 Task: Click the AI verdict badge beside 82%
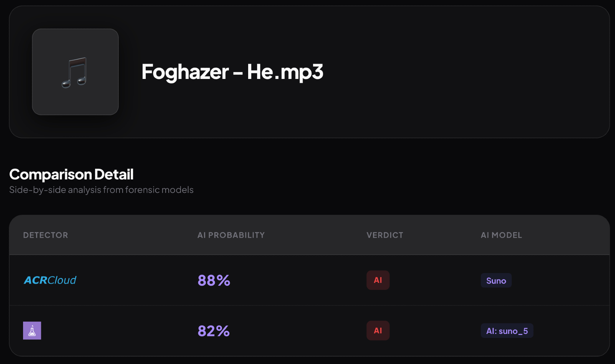point(378,331)
